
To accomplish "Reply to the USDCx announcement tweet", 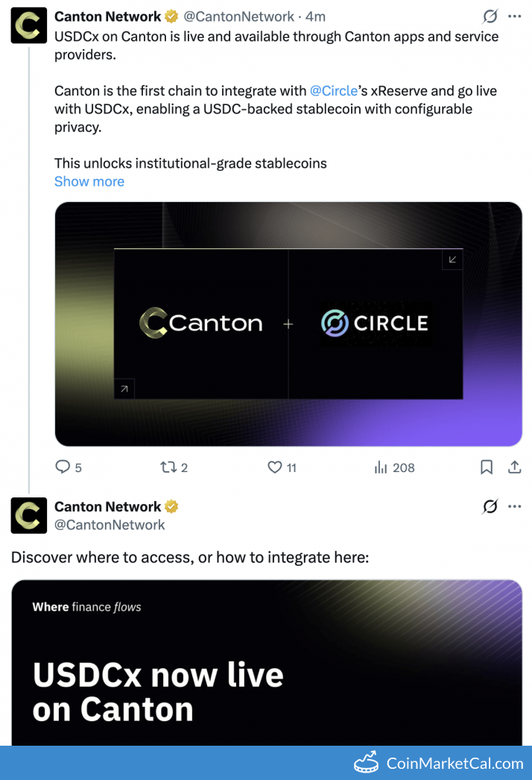I will pyautogui.click(x=63, y=468).
